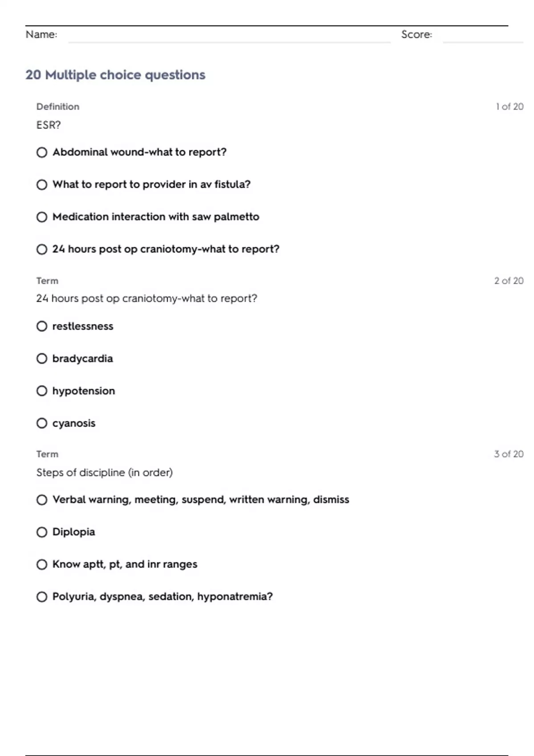Select 'Polyuria, dyspnea, sedation, hyponatremia?' option
Viewport: 534px width, 756px height.
[42, 597]
